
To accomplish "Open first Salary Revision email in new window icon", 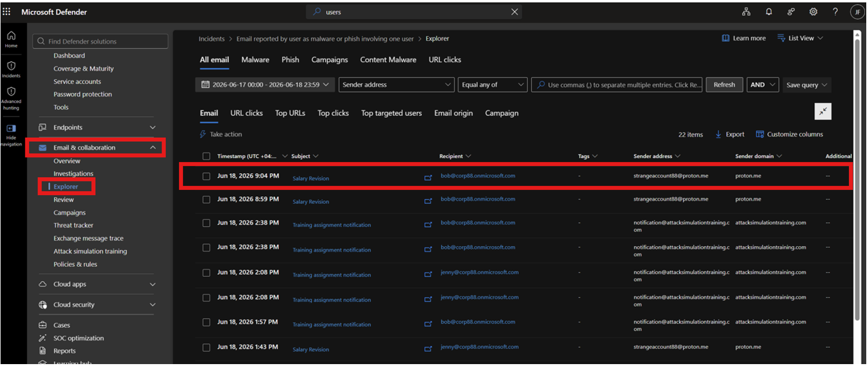I will [428, 178].
